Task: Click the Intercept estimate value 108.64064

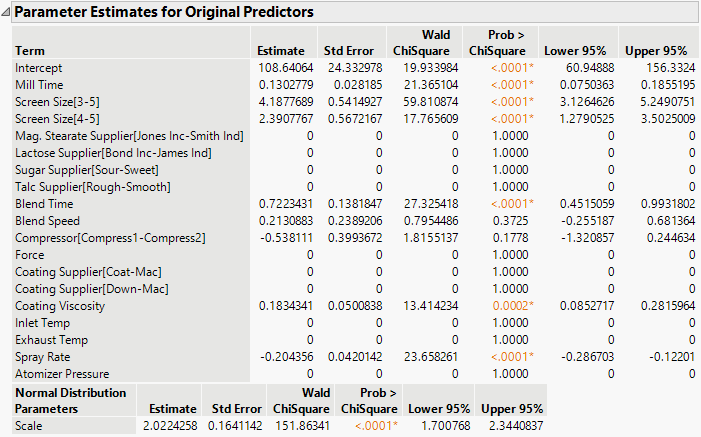Action: tap(281, 67)
